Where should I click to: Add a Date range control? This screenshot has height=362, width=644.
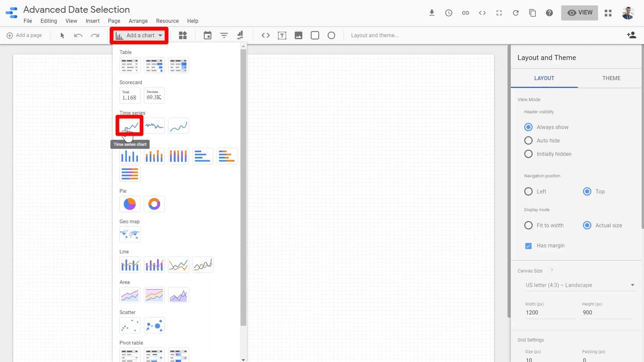(207, 35)
